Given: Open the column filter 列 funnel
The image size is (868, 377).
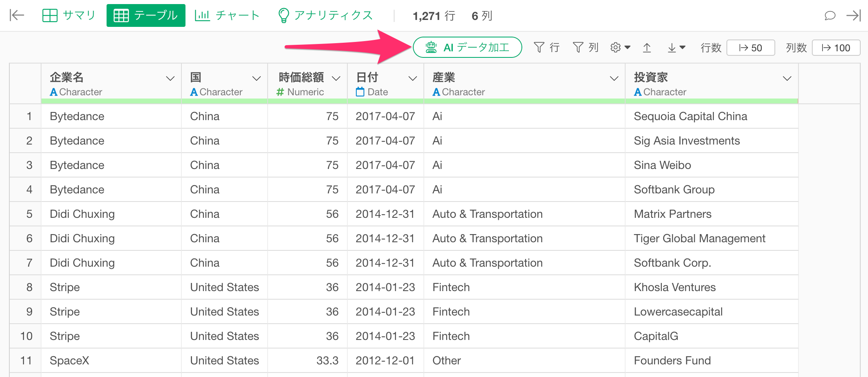Looking at the screenshot, I should [585, 48].
